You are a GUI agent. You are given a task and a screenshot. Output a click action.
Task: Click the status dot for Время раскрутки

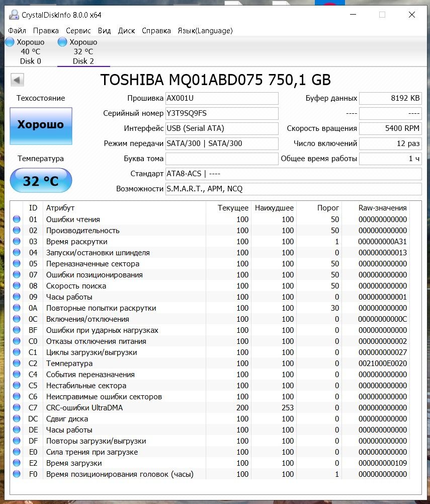tap(17, 241)
